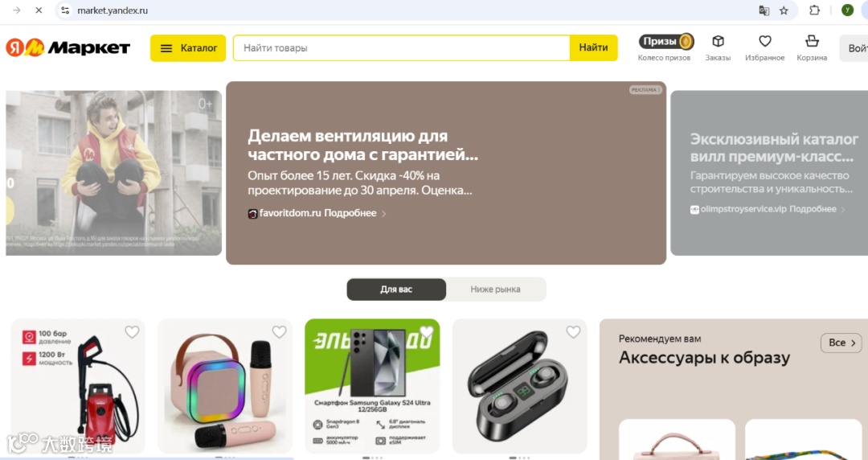Select the Для вас tab
Image resolution: width=868 pixels, height=460 pixels.
click(396, 290)
